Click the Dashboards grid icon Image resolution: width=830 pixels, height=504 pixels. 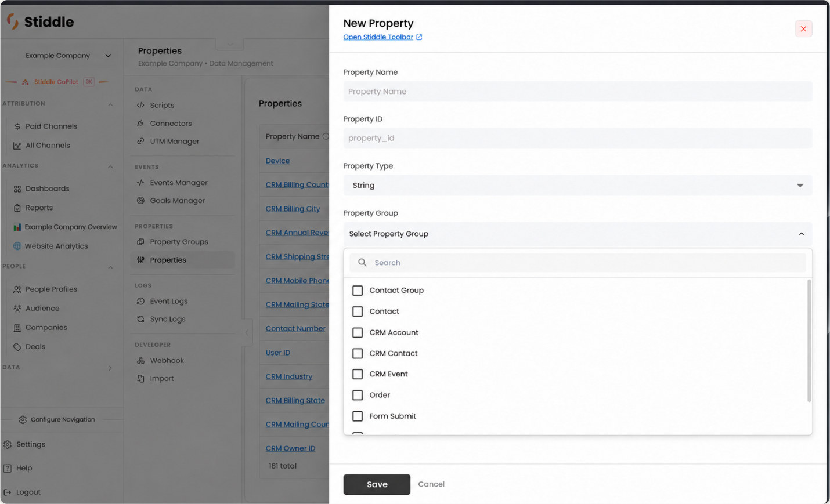(17, 189)
